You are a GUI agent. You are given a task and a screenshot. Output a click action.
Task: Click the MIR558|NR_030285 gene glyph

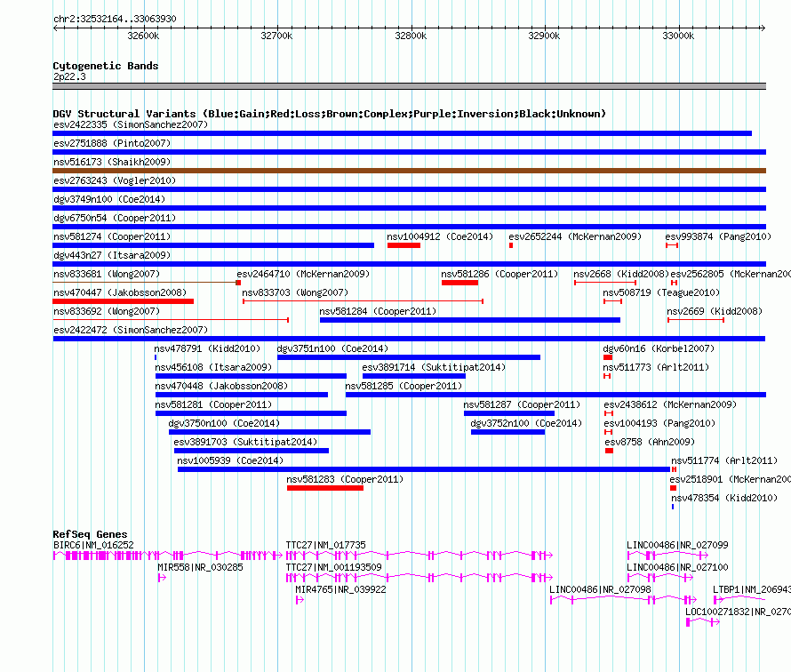click(162, 578)
